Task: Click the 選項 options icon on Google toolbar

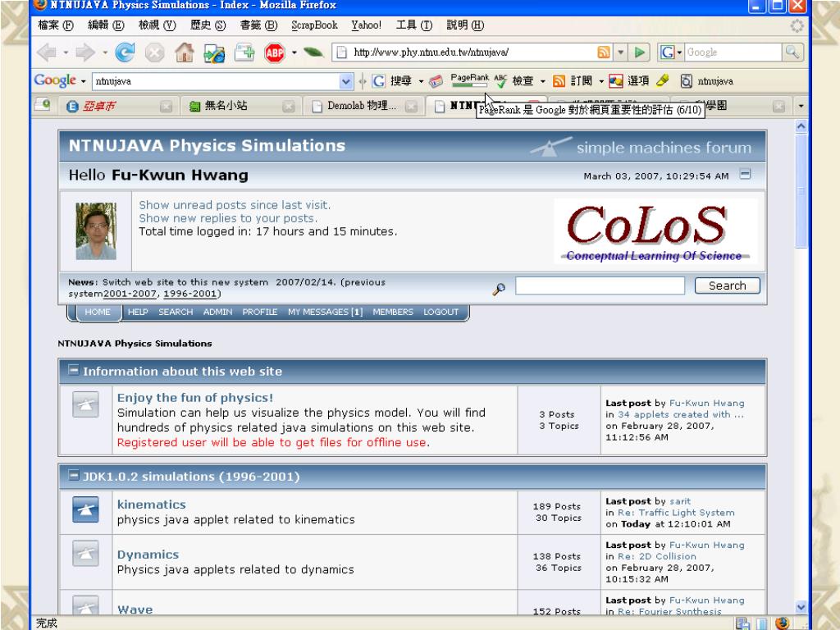Action: (615, 81)
